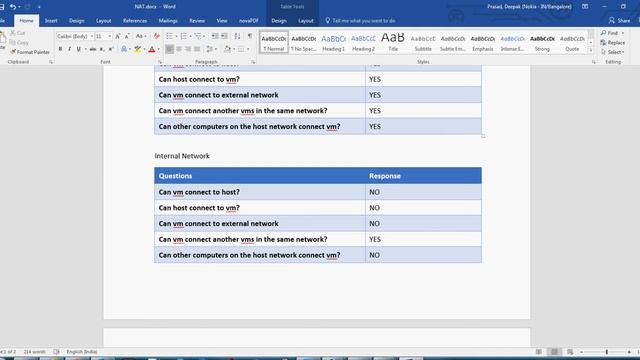Click the 214 words count in status bar
The width and height of the screenshot is (640, 360).
35,351
